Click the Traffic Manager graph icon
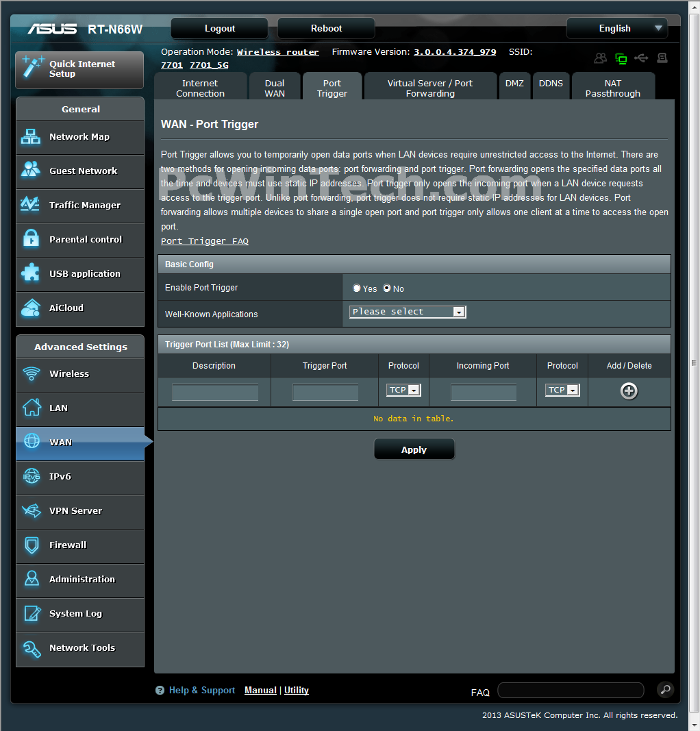 coord(30,204)
